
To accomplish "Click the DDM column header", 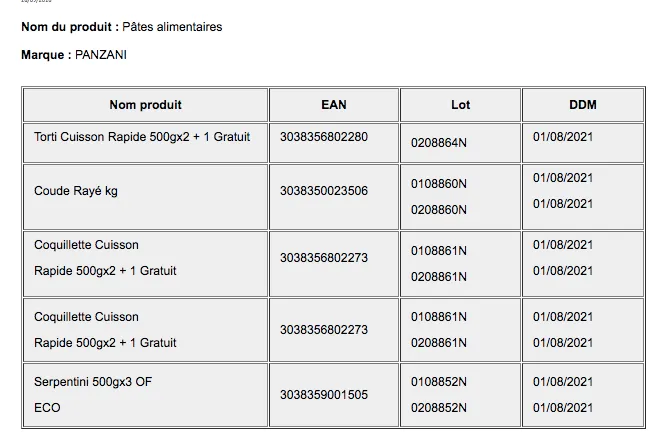I will (583, 105).
